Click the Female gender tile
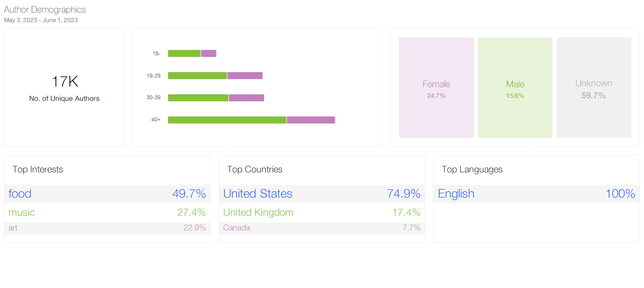The width and height of the screenshot is (644, 288). (436, 88)
